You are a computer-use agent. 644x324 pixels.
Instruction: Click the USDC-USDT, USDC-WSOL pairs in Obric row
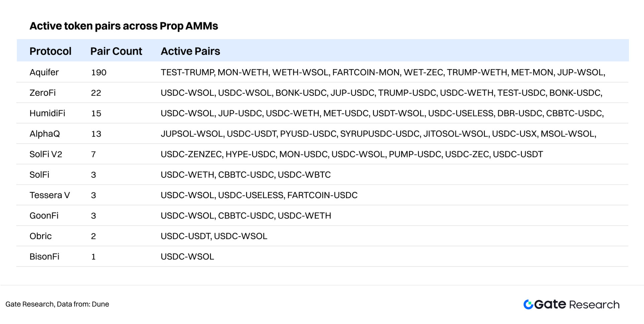pyautogui.click(x=214, y=236)
